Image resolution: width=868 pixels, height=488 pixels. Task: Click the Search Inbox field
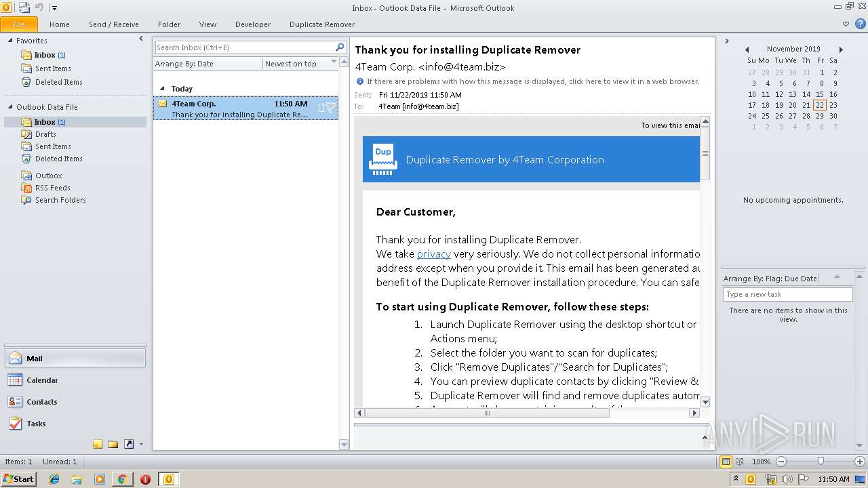(245, 47)
